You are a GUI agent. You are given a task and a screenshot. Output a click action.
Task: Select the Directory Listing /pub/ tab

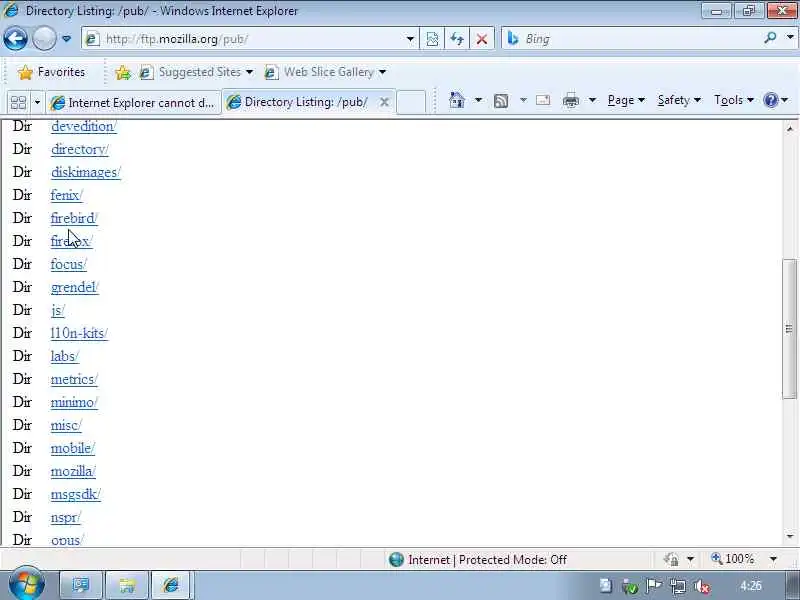click(x=306, y=102)
